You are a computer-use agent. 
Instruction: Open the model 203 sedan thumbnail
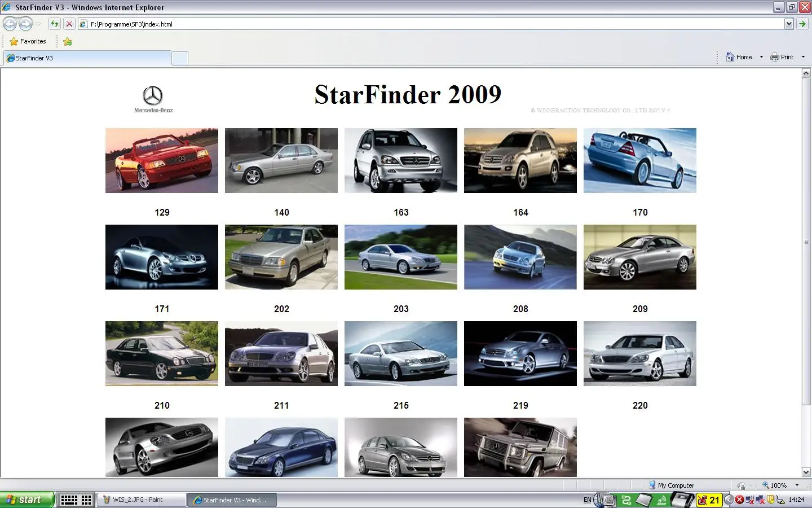click(401, 257)
